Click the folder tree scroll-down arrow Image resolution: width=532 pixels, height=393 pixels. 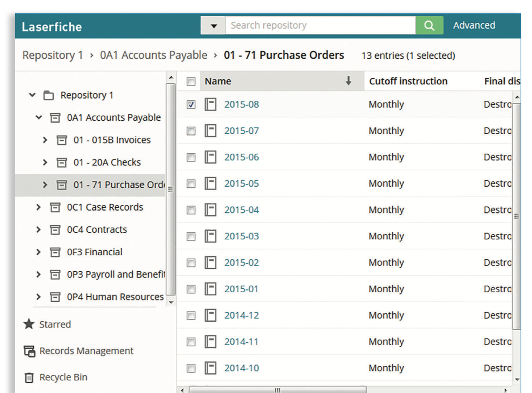click(171, 302)
